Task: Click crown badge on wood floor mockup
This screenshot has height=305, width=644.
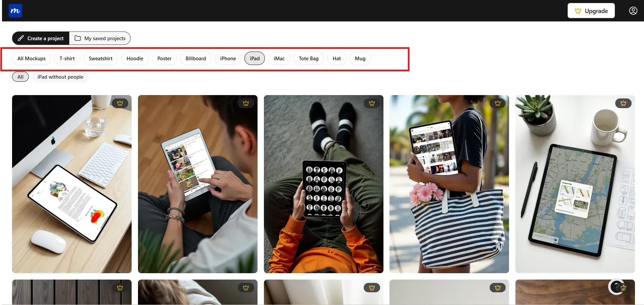Action: coord(246,103)
